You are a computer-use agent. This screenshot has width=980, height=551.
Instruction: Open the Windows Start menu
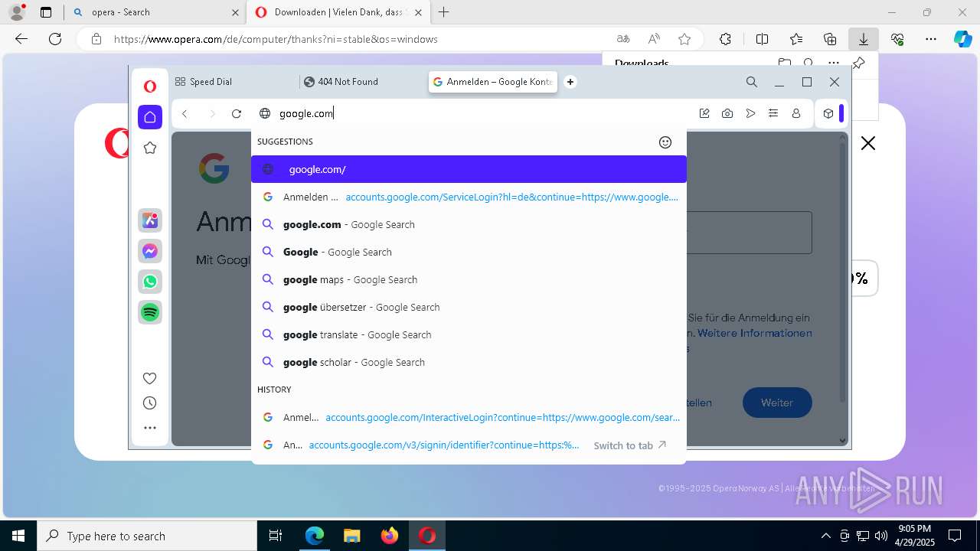click(18, 536)
